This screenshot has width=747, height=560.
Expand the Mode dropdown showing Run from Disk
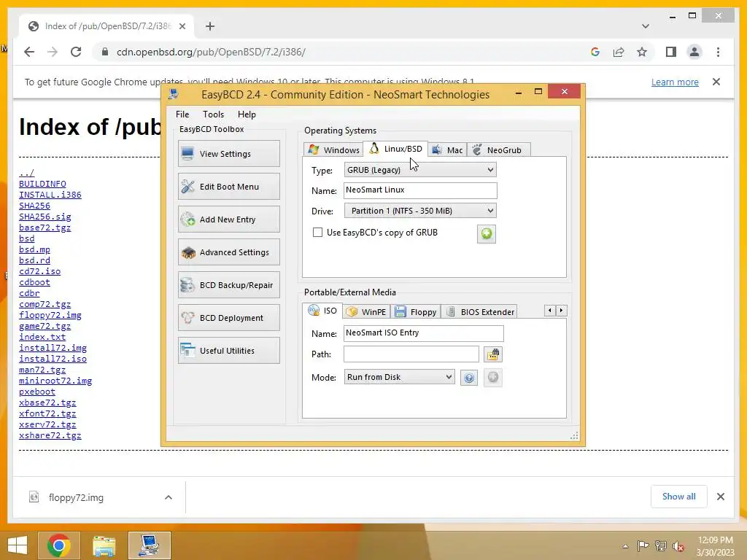pyautogui.click(x=399, y=377)
